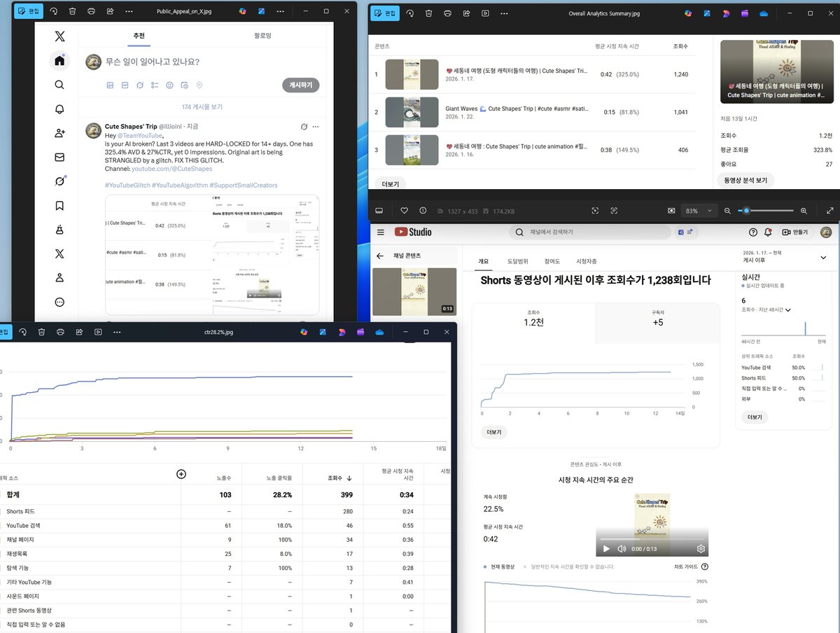Open Clipchamp icon in Overall Analytics Summary title bar

[x=744, y=13]
